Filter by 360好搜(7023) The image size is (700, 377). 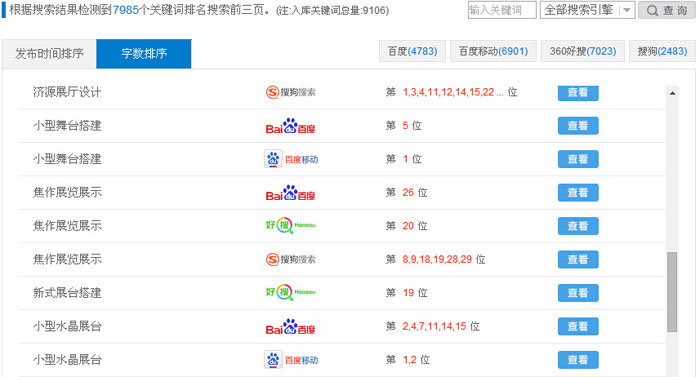pyautogui.click(x=583, y=51)
